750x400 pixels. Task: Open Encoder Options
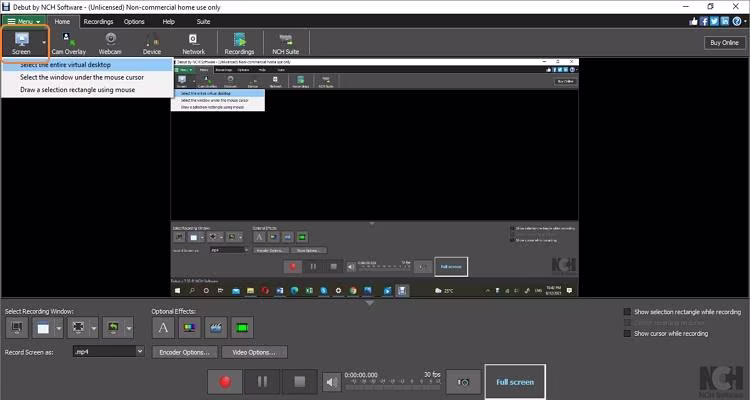pos(185,352)
